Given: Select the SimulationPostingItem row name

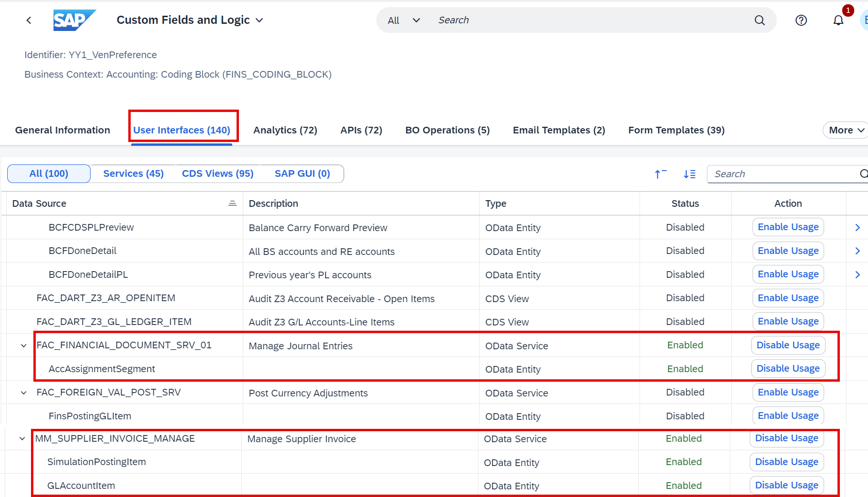Looking at the screenshot, I should coord(96,462).
